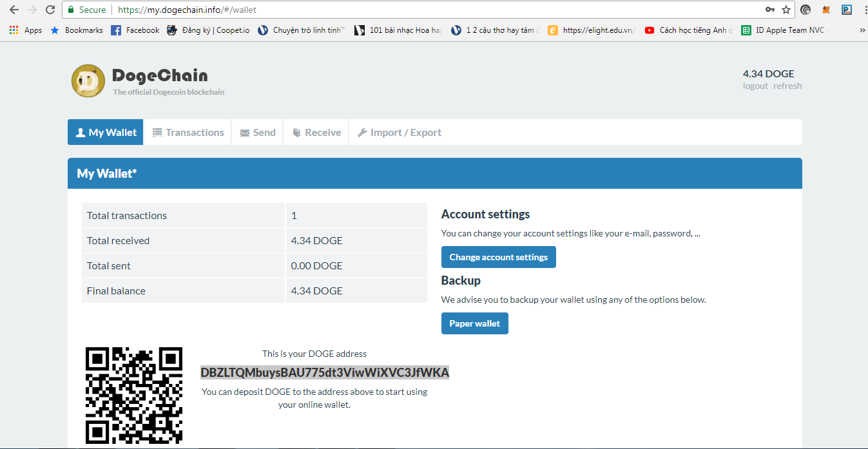The height and width of the screenshot is (449, 868).
Task: Click the Account settings heading
Action: tap(486, 215)
